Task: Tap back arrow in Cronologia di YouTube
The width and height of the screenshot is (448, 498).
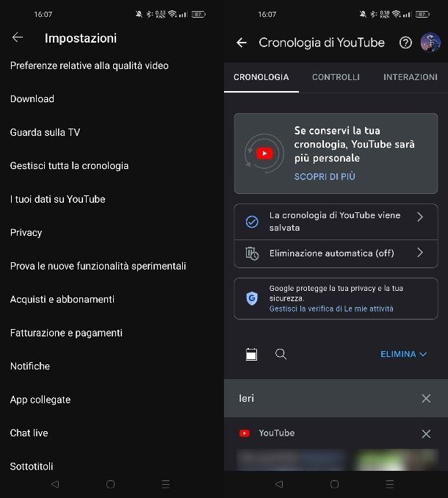Action: tap(242, 43)
